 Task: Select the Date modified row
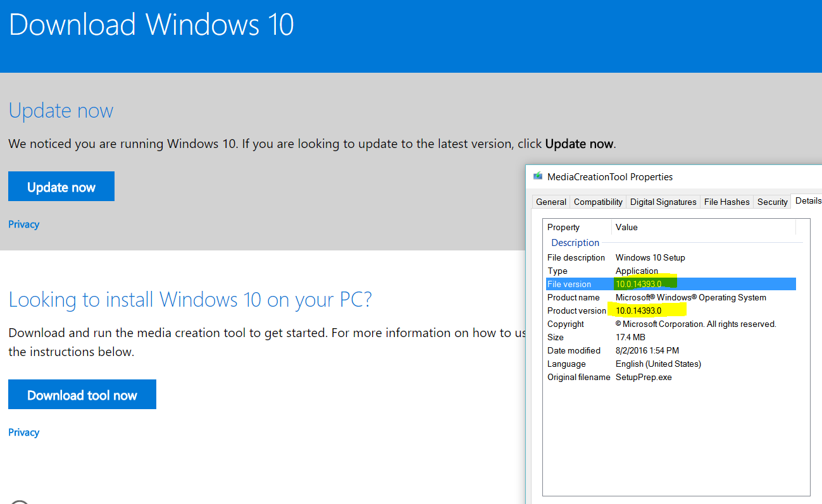[x=671, y=350]
